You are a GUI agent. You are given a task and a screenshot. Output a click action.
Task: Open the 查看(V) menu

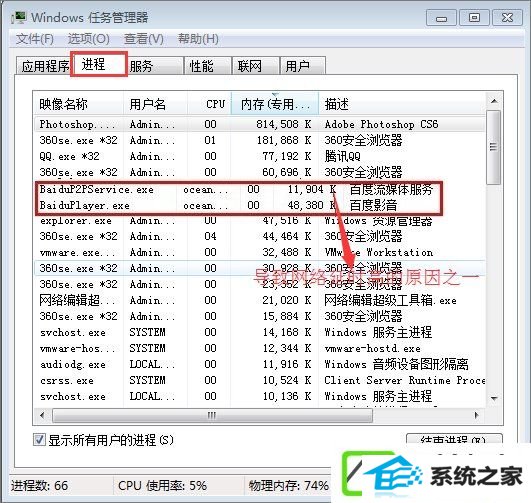pos(144,39)
